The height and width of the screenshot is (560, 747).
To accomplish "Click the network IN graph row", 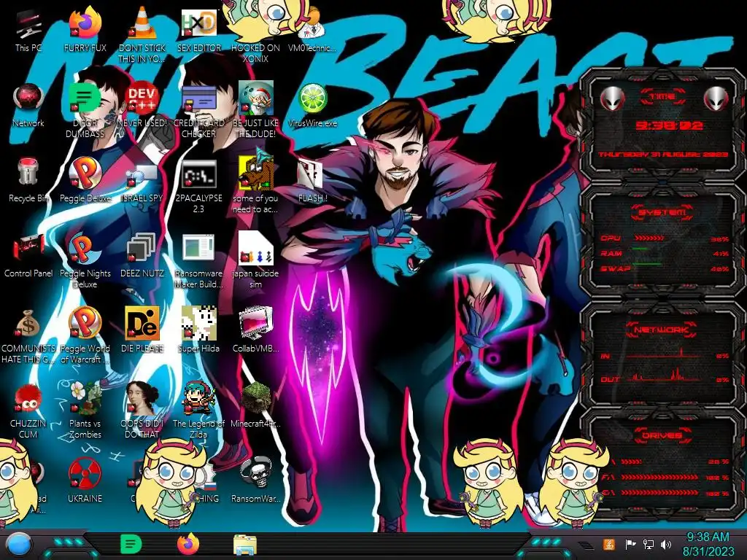I will pyautogui.click(x=665, y=355).
